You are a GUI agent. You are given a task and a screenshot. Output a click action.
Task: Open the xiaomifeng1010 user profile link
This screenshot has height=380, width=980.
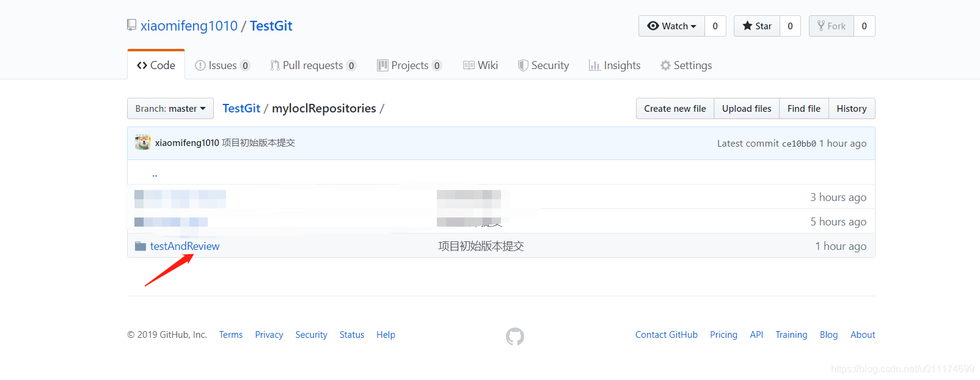click(189, 26)
